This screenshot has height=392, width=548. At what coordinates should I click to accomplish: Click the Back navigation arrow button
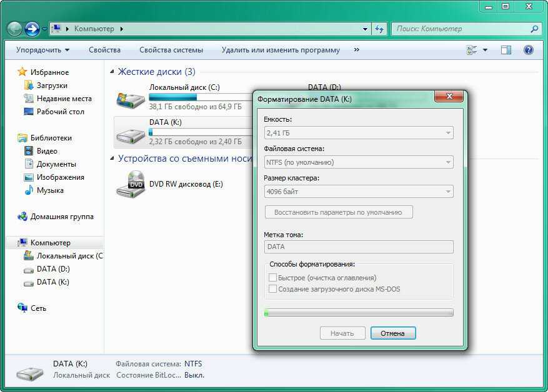(x=14, y=29)
